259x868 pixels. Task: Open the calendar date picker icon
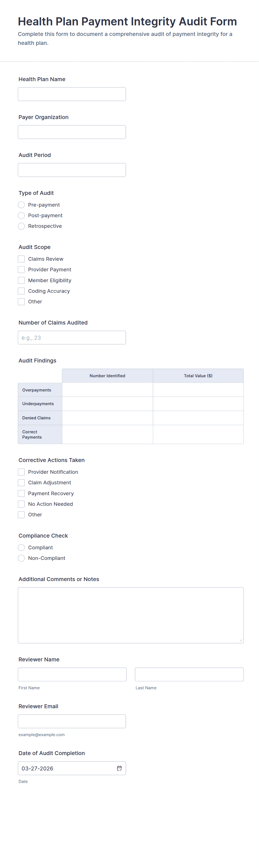tap(119, 768)
